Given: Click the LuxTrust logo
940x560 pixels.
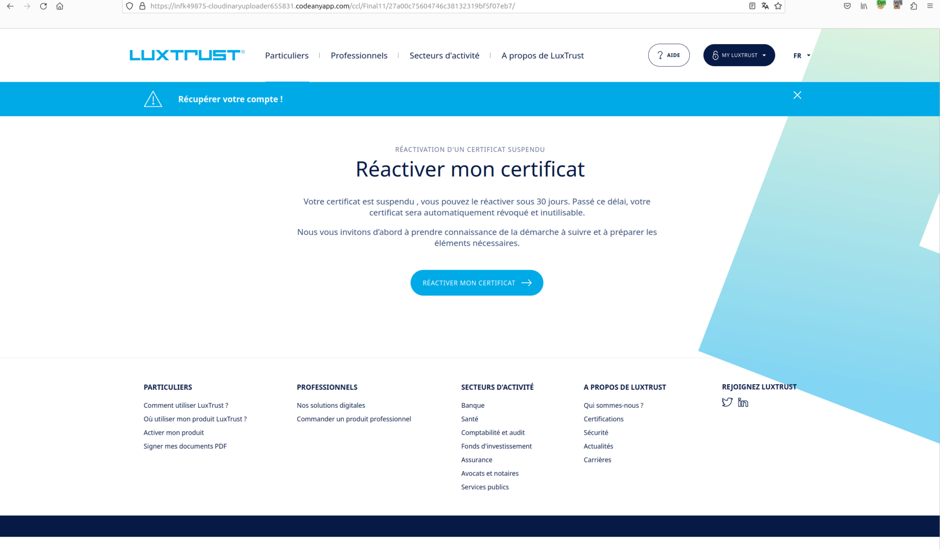Looking at the screenshot, I should click(187, 55).
